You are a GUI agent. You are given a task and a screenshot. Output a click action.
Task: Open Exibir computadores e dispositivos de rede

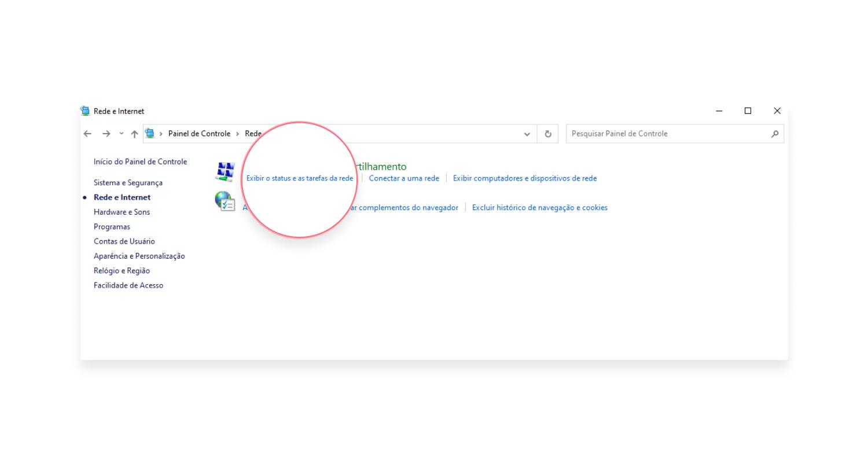click(525, 178)
